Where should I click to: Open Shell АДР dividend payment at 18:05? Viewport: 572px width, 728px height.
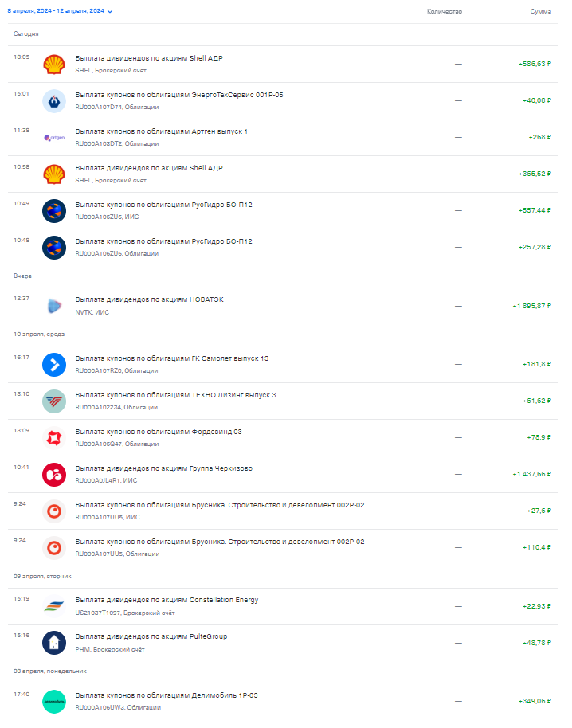(283, 64)
